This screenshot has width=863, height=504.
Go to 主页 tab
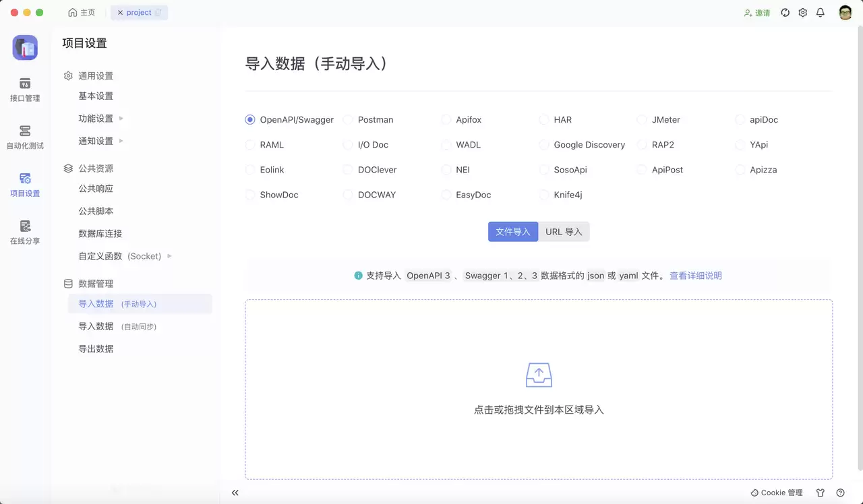coord(82,13)
